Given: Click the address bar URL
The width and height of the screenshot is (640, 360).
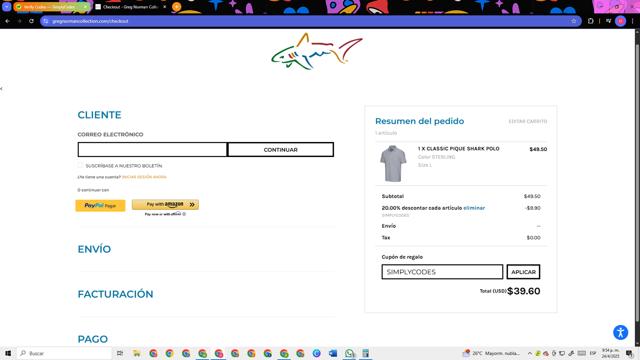Looking at the screenshot, I should coord(91,21).
